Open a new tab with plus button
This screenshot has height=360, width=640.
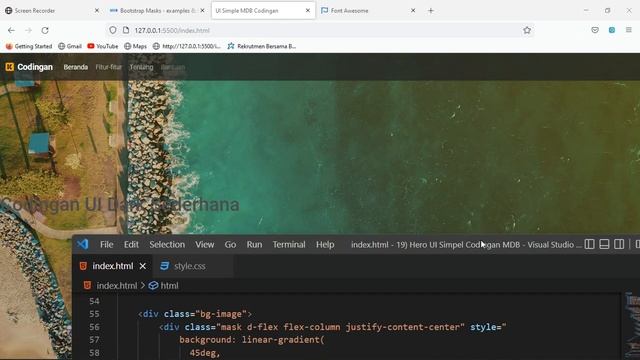click(x=431, y=11)
